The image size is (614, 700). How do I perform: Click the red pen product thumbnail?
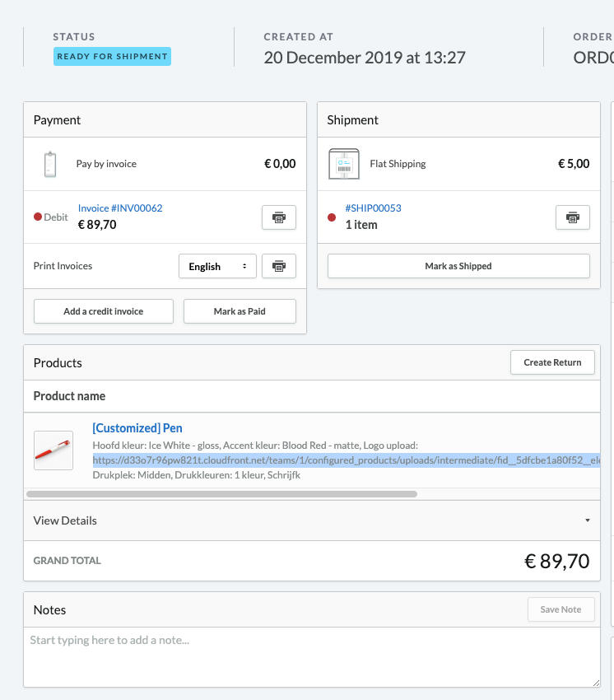pos(53,450)
